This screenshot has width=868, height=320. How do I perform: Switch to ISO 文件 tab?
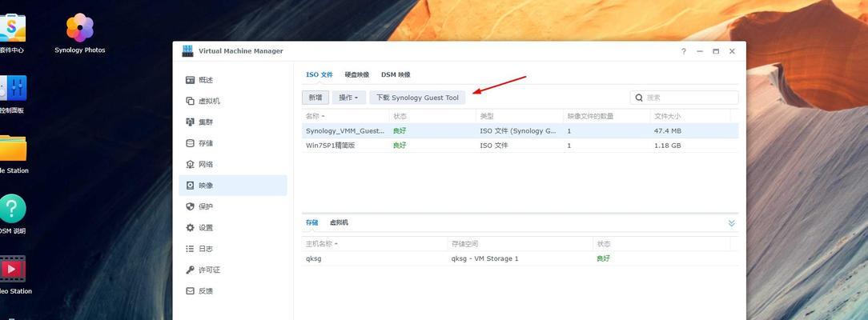pyautogui.click(x=319, y=74)
